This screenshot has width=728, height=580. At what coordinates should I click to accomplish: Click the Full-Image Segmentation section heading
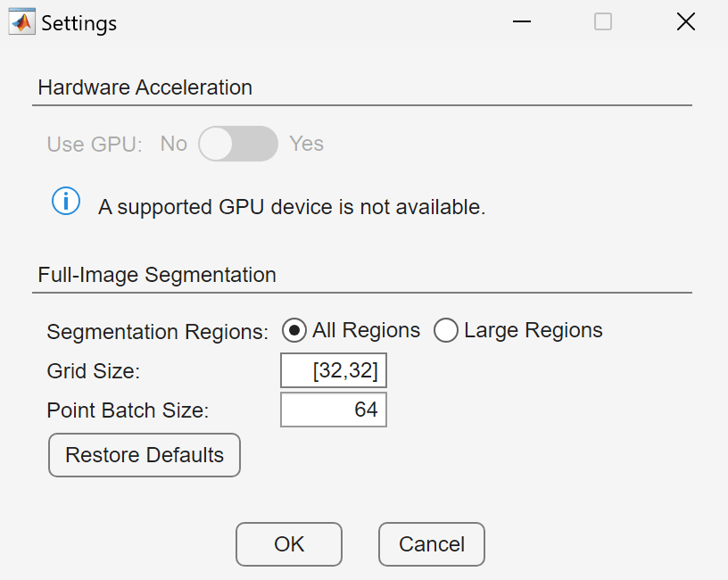click(157, 275)
